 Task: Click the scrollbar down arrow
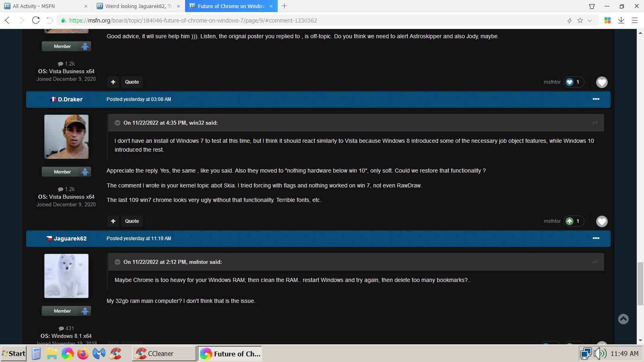640,340
